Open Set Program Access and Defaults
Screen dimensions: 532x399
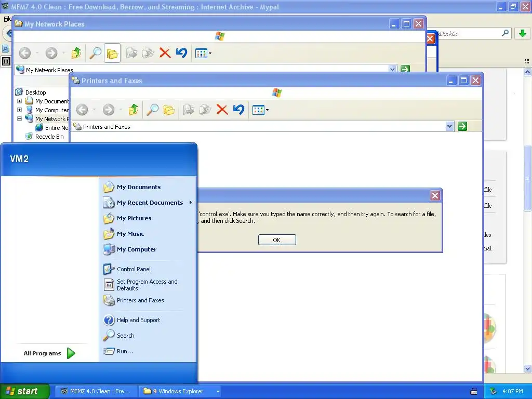(x=147, y=285)
